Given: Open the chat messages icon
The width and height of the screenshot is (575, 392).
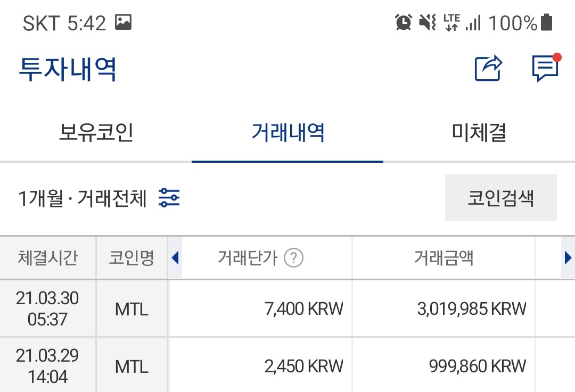Looking at the screenshot, I should pyautogui.click(x=545, y=68).
